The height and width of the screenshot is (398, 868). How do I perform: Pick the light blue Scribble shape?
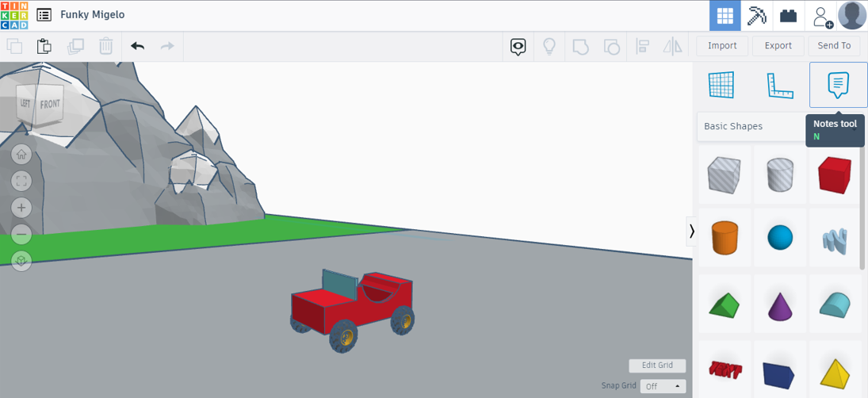coord(834,238)
